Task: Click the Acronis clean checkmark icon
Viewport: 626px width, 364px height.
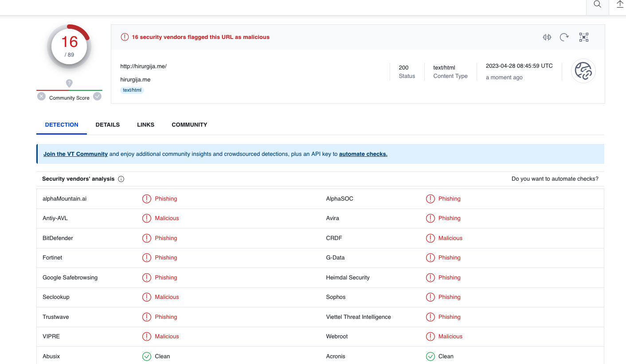Action: 430,356
